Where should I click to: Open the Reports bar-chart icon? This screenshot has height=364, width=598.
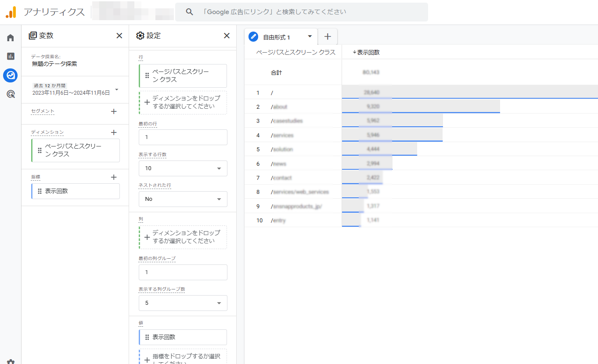pos(11,56)
